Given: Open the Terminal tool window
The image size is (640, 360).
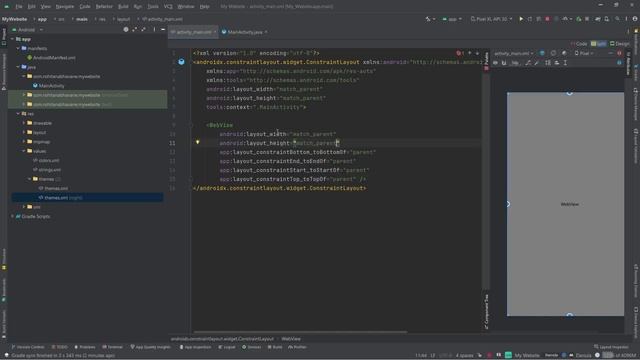Looking at the screenshot, I should pos(112,347).
